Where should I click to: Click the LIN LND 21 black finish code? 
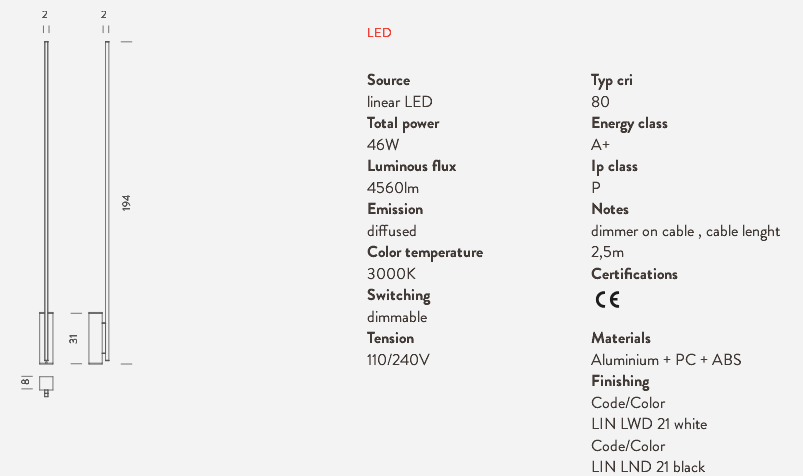pyautogui.click(x=648, y=467)
